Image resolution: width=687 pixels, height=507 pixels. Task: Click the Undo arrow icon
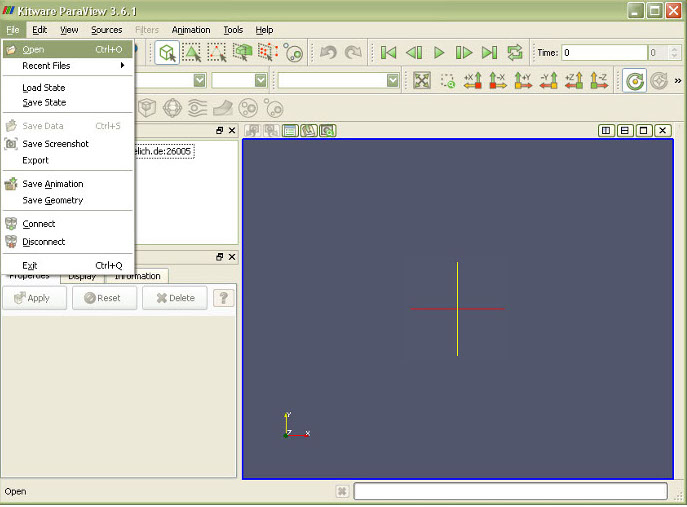point(328,52)
